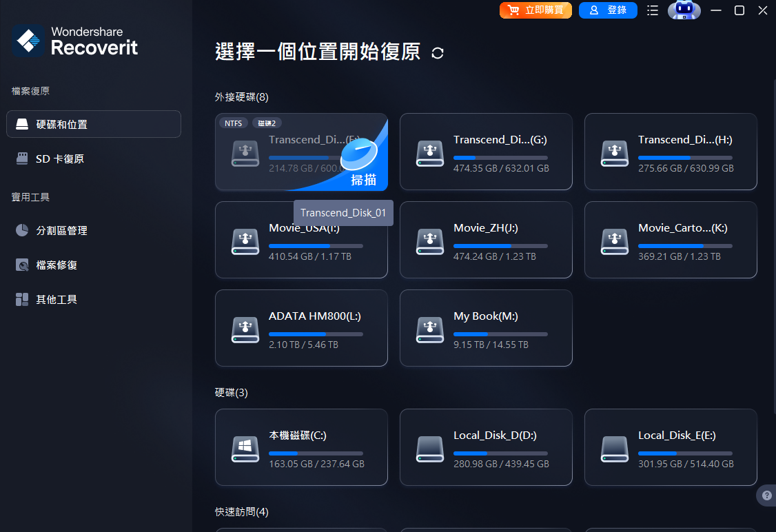Click 280.98 GB / 439.45 GB capacity text
The width and height of the screenshot is (776, 532).
[501, 464]
